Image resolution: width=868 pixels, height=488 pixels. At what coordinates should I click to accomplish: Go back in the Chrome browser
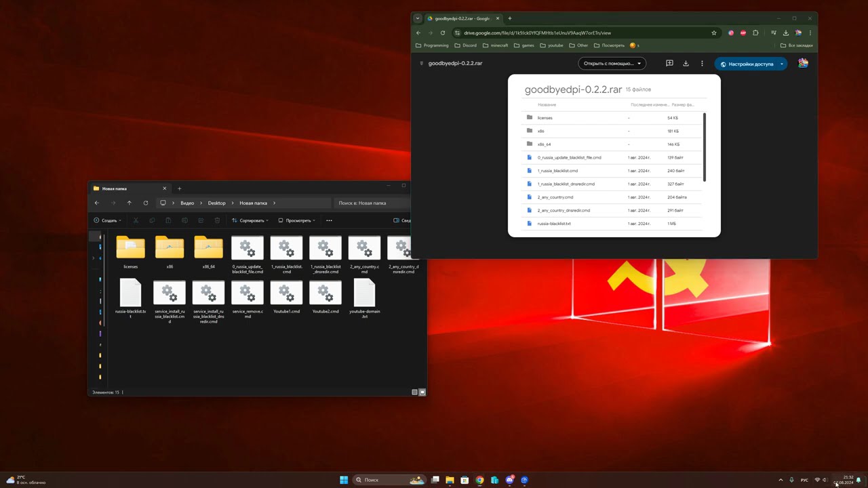pyautogui.click(x=418, y=33)
